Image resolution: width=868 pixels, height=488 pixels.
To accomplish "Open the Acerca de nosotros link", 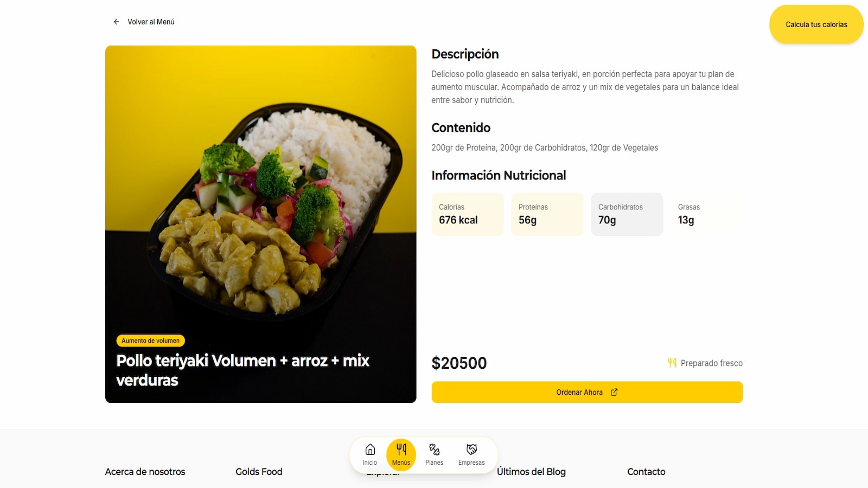I will (145, 472).
